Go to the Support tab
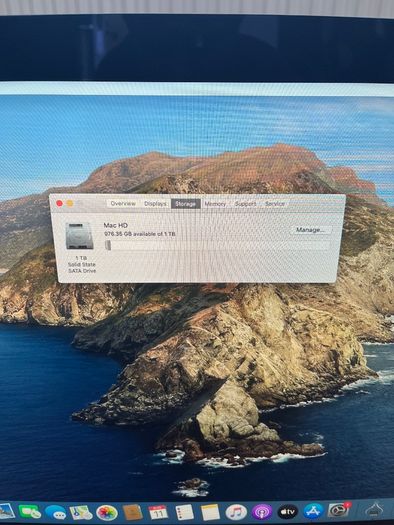This screenshot has width=394, height=525. (245, 204)
